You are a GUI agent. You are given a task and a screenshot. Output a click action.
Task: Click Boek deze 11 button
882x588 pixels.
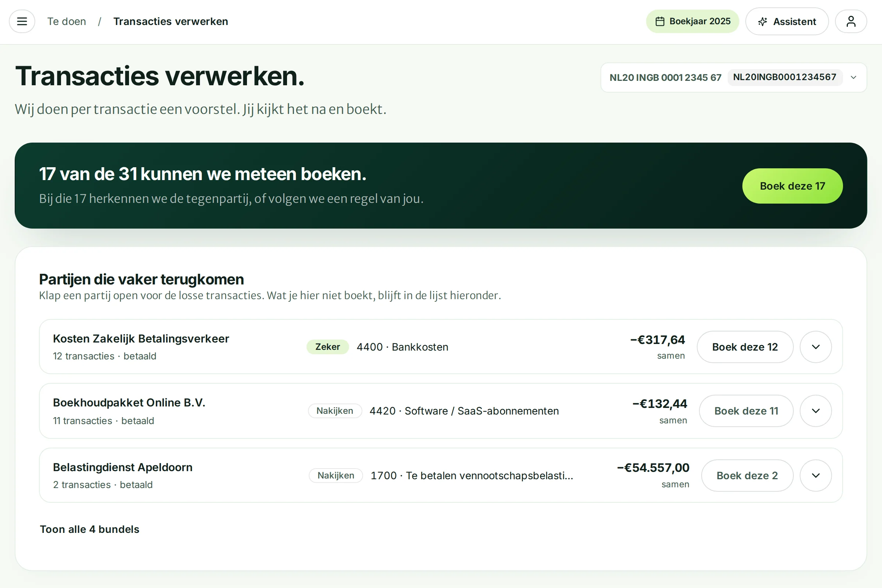pyautogui.click(x=746, y=411)
